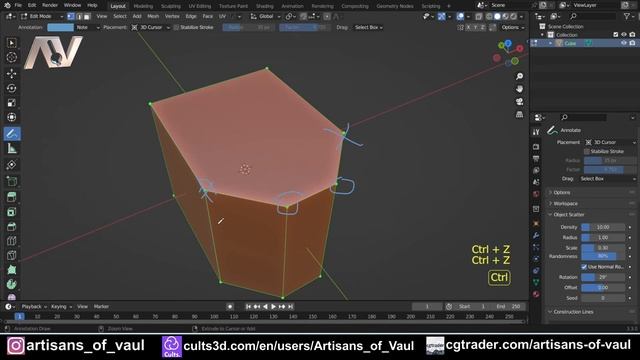Adjust the Randomness slider
The width and height of the screenshot is (640, 360).
[x=603, y=256]
